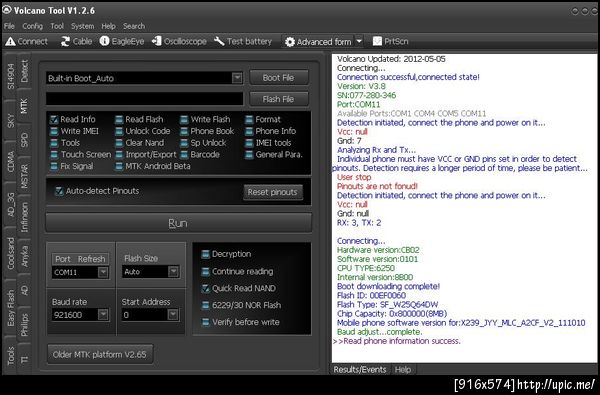Click the Flash File button
Viewport: 600px width, 395px height.
[279, 99]
